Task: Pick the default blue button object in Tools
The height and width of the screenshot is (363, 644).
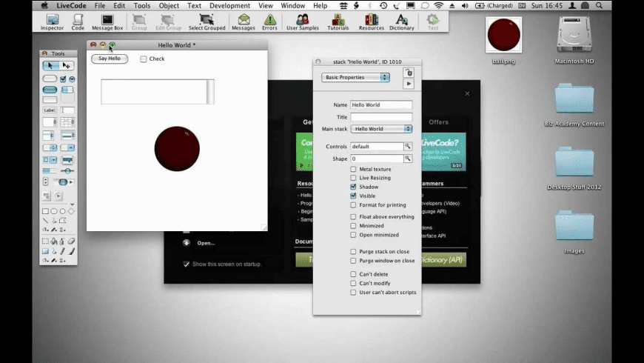Action: coord(50,90)
